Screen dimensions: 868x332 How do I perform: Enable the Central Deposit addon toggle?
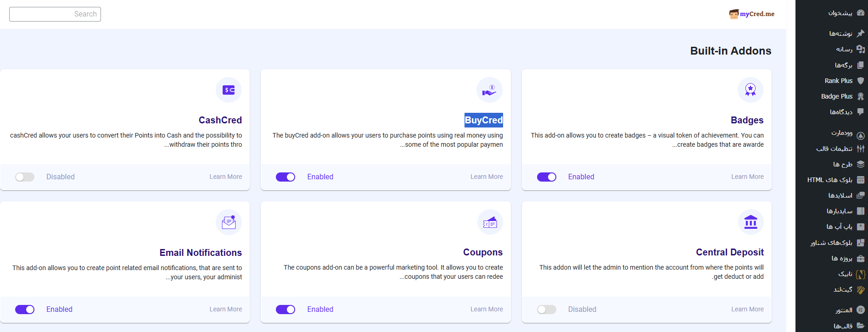click(547, 310)
